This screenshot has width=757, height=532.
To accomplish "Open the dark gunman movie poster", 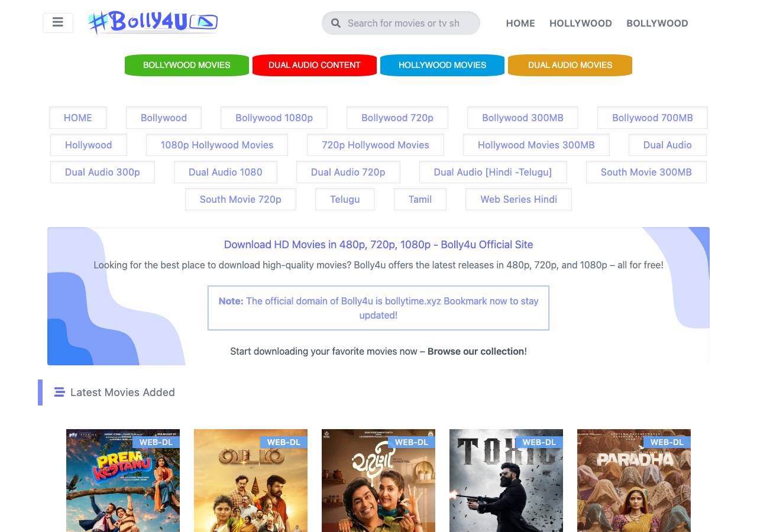I will coord(506,481).
